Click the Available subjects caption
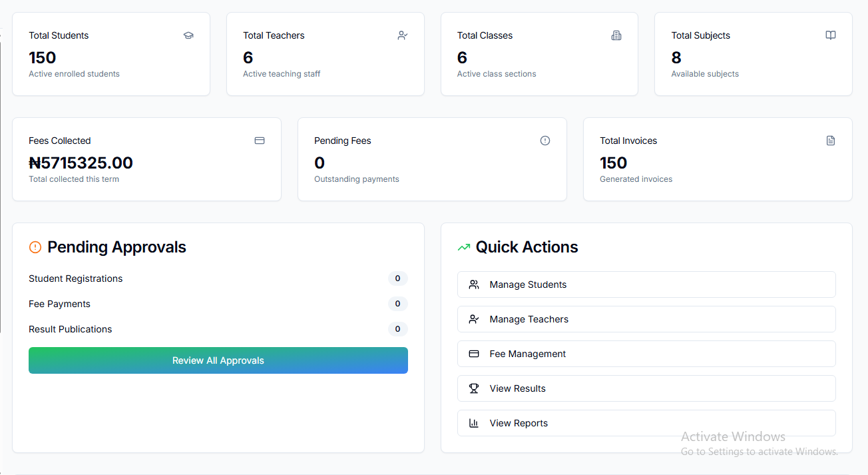This screenshot has width=868, height=475. coord(705,74)
